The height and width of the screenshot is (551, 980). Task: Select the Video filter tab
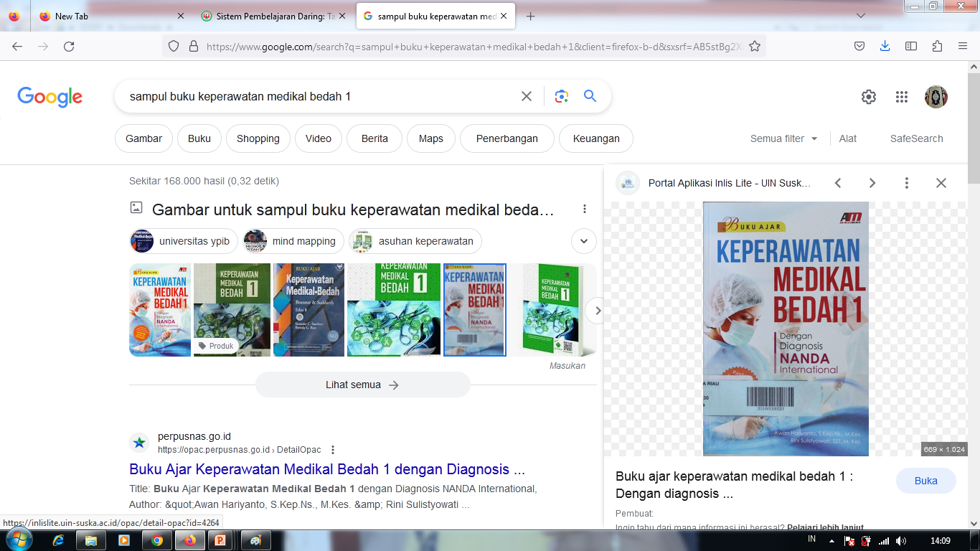(319, 138)
